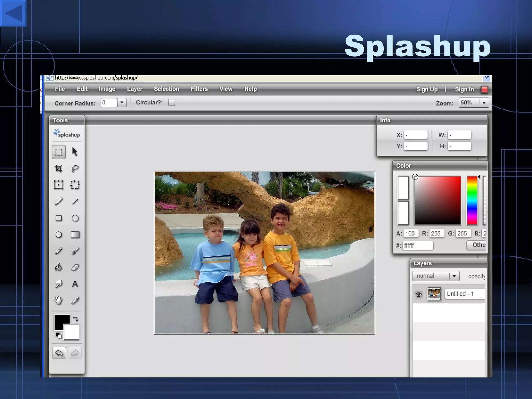Select the move arrow pointer tool
532x399 pixels.
pyautogui.click(x=75, y=152)
